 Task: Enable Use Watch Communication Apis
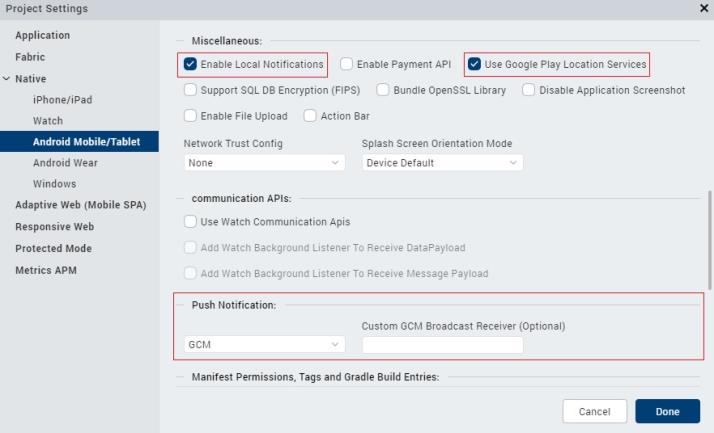point(191,222)
